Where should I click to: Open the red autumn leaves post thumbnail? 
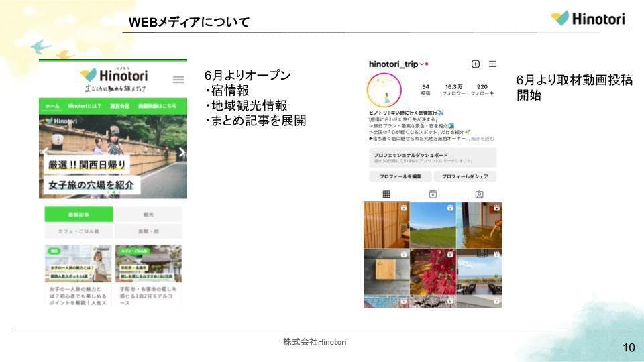click(433, 271)
